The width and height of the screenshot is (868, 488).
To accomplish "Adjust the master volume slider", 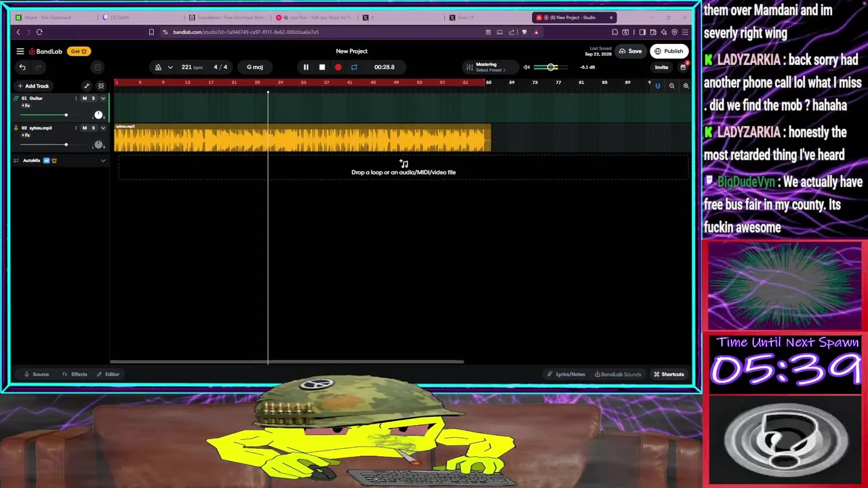I will coord(551,67).
